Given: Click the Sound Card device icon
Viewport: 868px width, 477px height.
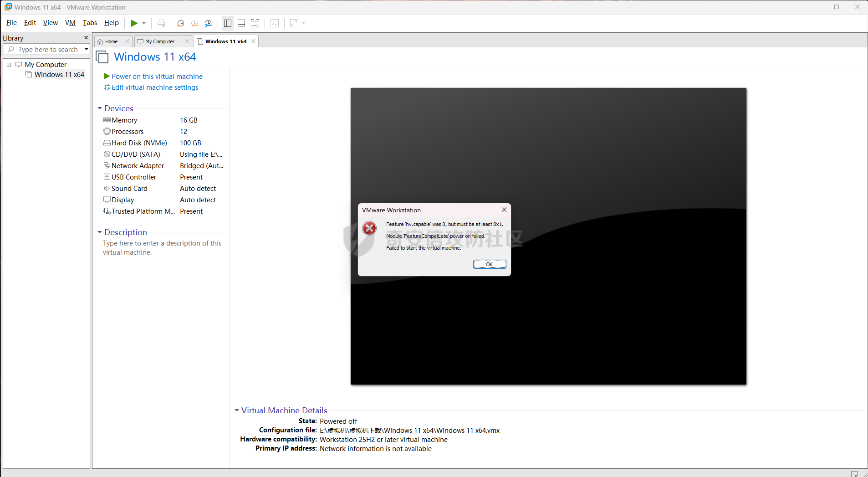Looking at the screenshot, I should point(107,189).
